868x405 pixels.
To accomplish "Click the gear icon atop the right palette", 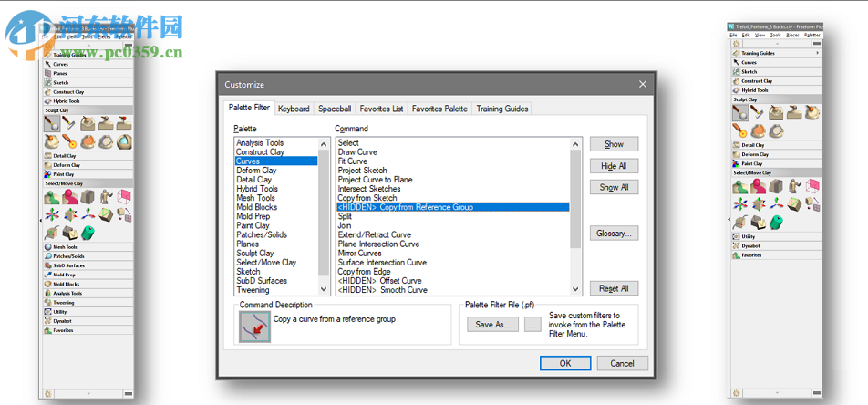I will click(x=737, y=44).
